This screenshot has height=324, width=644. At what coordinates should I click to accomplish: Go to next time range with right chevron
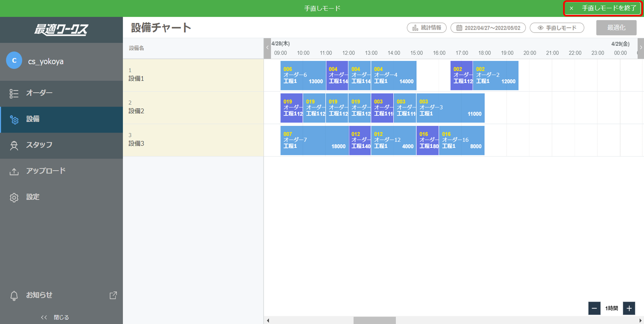[x=640, y=48]
